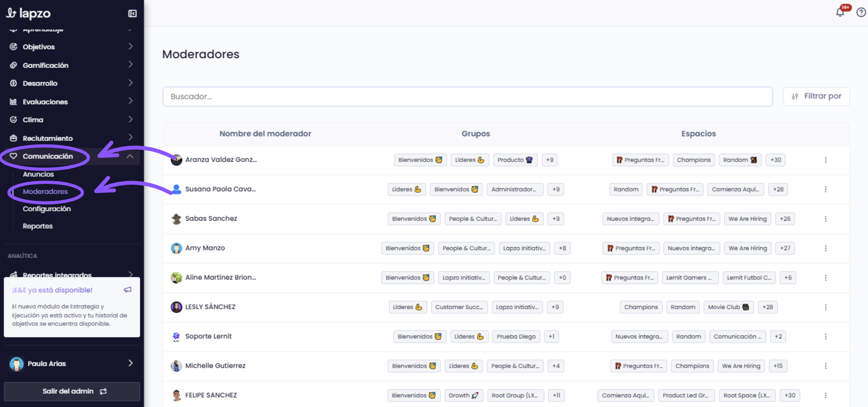Expand the Evaluaciones menu chevron
The height and width of the screenshot is (407, 868).
point(130,101)
